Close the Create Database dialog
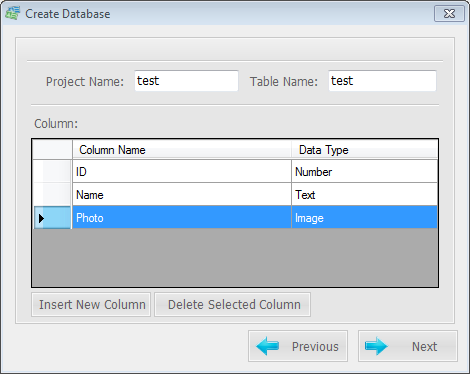The width and height of the screenshot is (470, 374). (449, 14)
